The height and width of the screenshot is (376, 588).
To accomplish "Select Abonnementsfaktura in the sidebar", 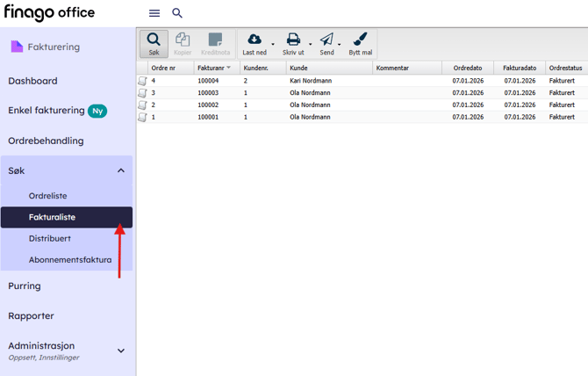I will click(70, 259).
